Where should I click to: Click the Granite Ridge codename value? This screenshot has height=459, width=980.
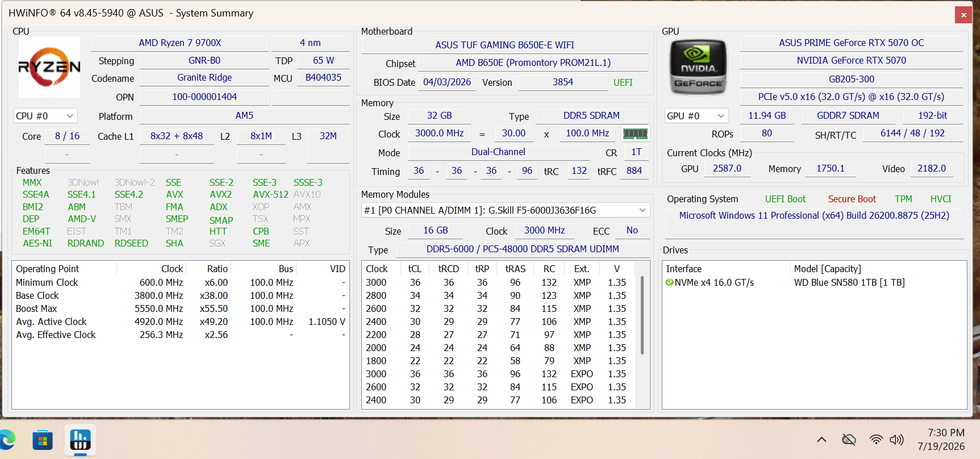point(205,78)
